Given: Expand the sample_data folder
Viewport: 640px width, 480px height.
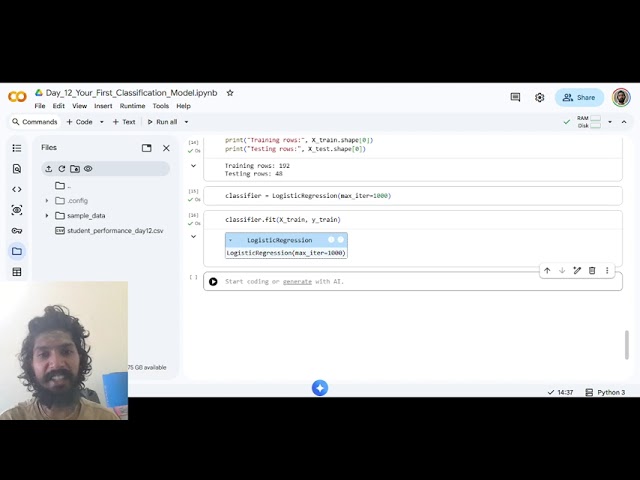Looking at the screenshot, I should [47, 216].
